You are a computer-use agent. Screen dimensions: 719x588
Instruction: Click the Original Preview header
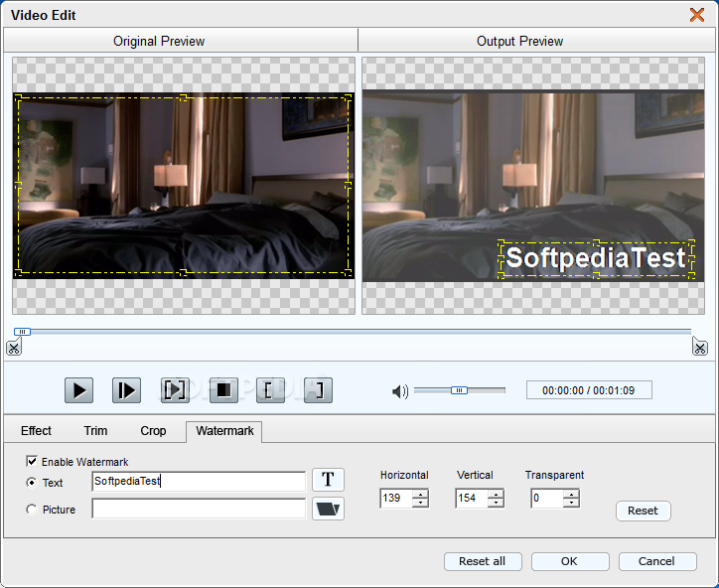pyautogui.click(x=159, y=42)
